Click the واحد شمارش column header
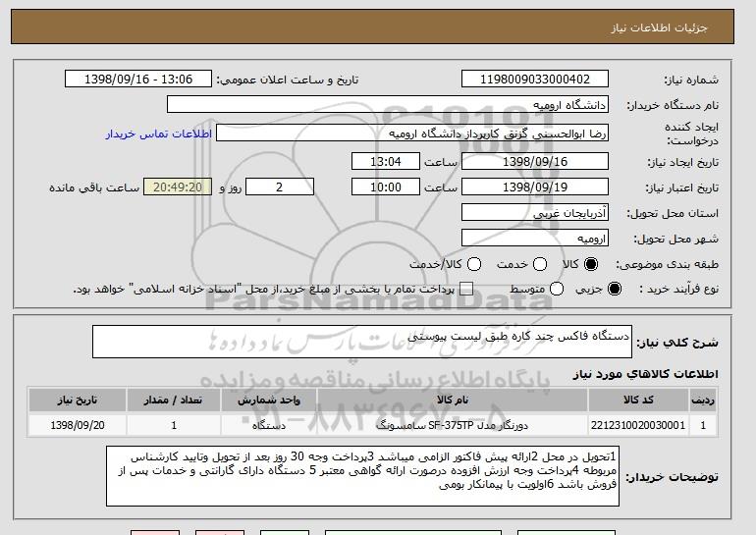The height and width of the screenshot is (535, 756). (x=269, y=401)
